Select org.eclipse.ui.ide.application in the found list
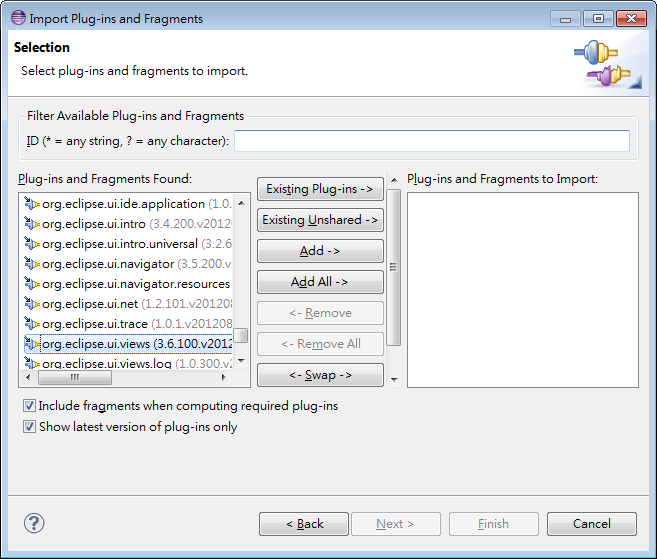Screen dimensions: 657x559 coord(128,204)
